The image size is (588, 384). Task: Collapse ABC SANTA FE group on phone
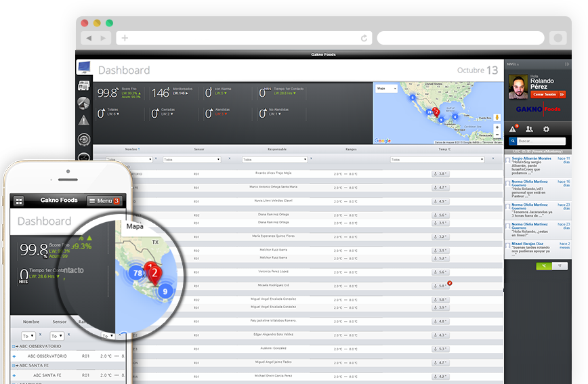[x=14, y=366]
